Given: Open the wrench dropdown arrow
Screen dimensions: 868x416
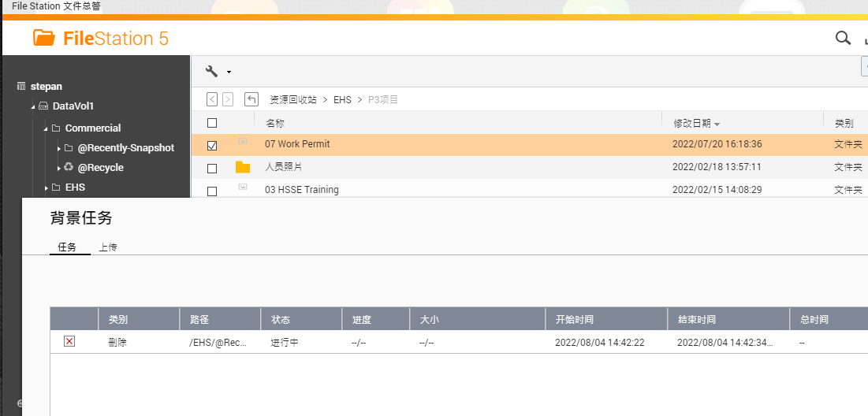Looking at the screenshot, I should [x=229, y=72].
